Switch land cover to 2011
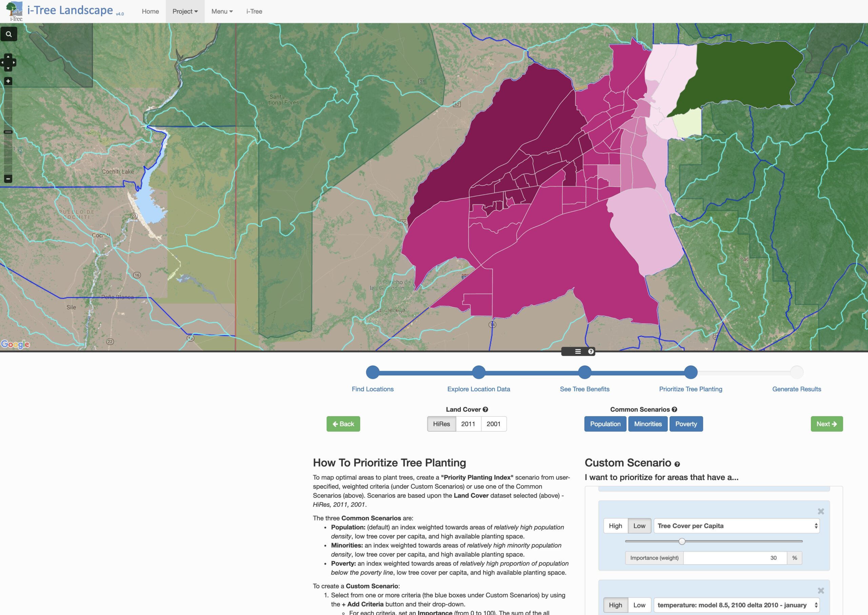This screenshot has width=868, height=615. pos(468,424)
